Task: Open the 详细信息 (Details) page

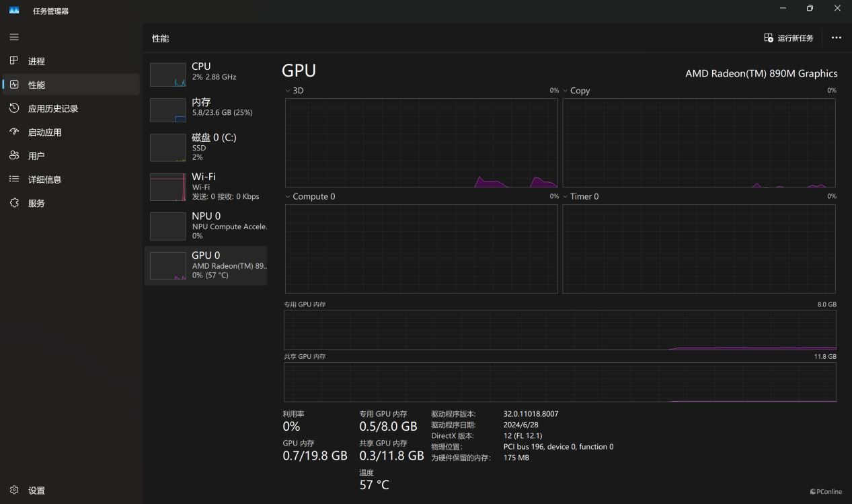Action: 71,179
